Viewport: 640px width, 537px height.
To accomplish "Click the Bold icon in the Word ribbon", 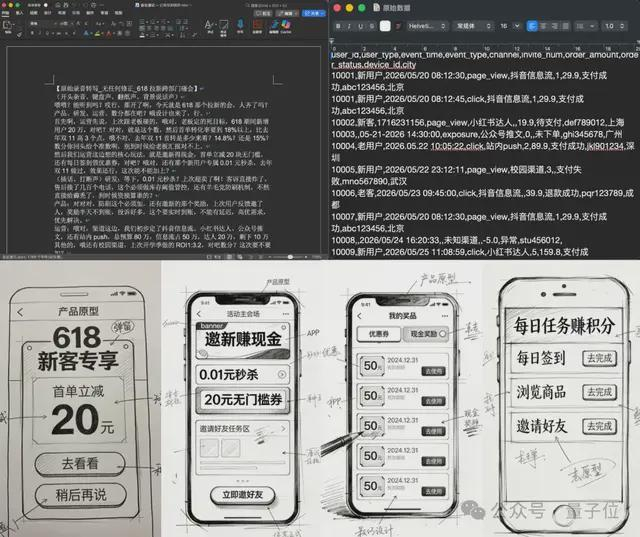I will (x=32, y=33).
